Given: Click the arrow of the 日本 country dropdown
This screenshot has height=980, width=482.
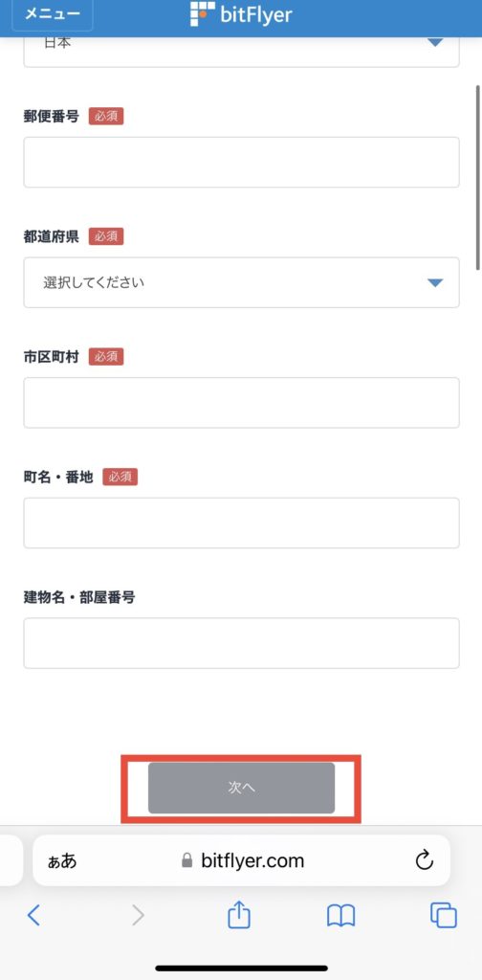Looking at the screenshot, I should point(435,42).
